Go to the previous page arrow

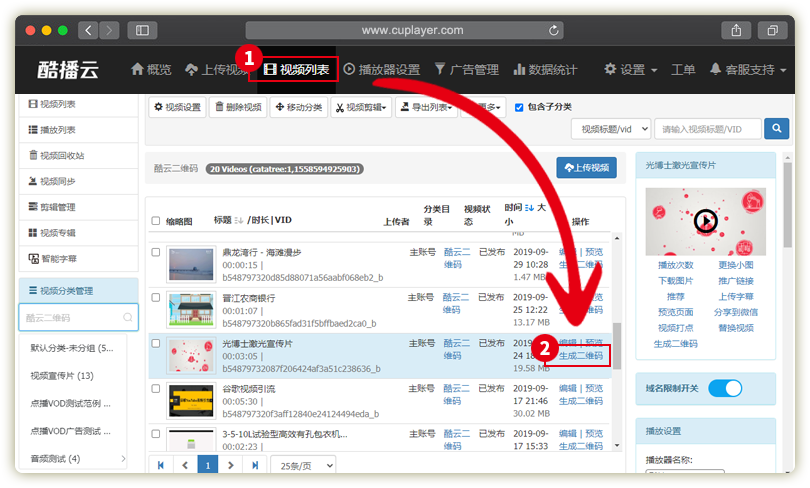(185, 465)
